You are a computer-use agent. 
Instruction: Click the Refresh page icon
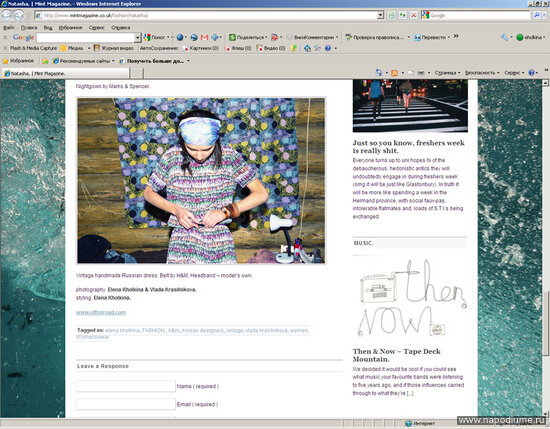point(402,15)
